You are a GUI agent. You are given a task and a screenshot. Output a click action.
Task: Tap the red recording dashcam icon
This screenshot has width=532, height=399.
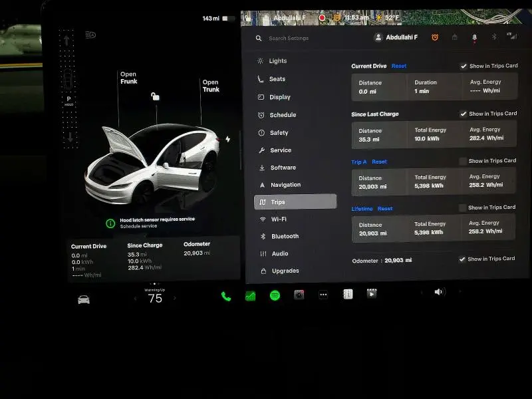322,18
